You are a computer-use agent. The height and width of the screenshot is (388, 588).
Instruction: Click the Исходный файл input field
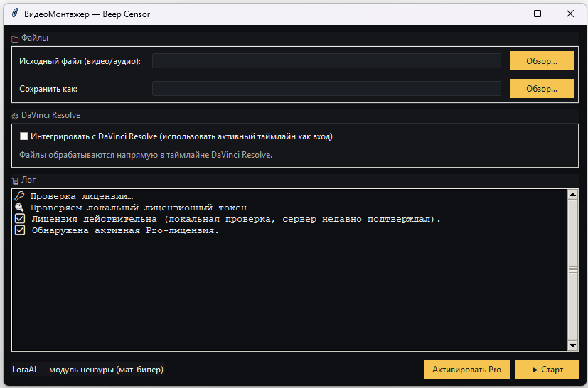pos(326,60)
